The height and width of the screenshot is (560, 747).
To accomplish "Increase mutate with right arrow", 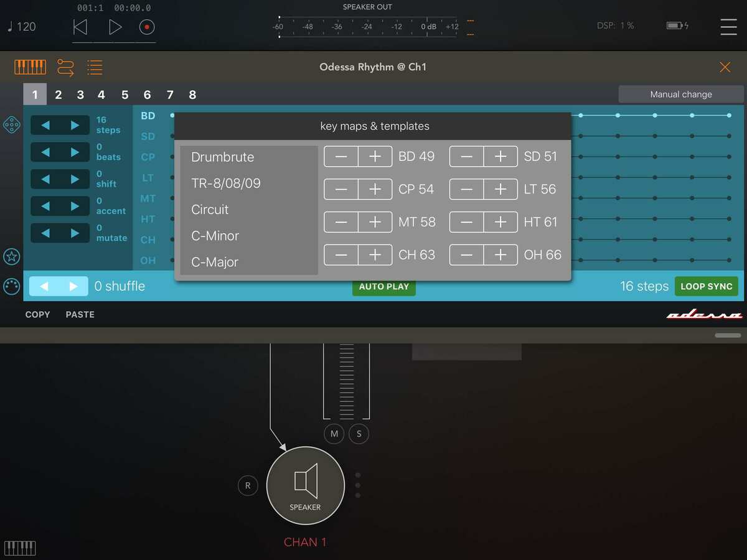I will pos(75,233).
